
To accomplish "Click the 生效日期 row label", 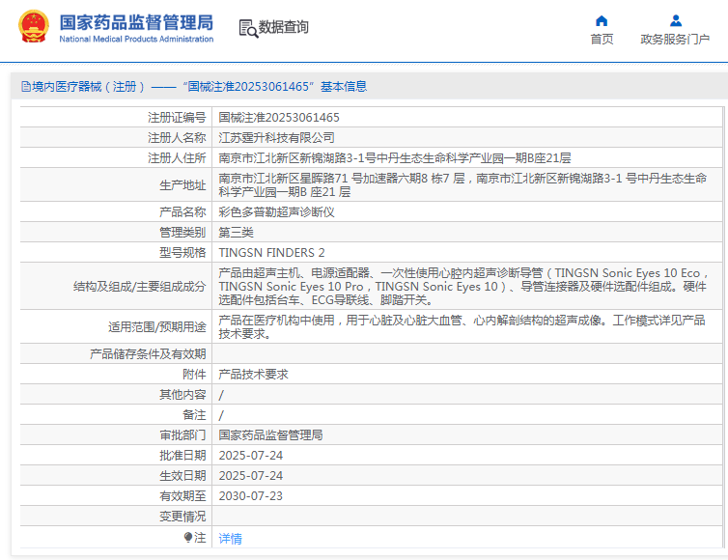I will (x=182, y=476).
